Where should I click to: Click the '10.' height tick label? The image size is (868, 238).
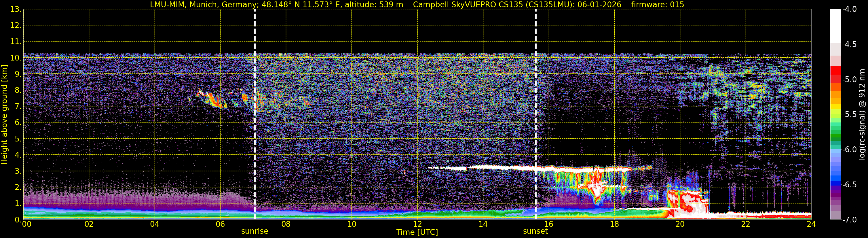(16, 58)
